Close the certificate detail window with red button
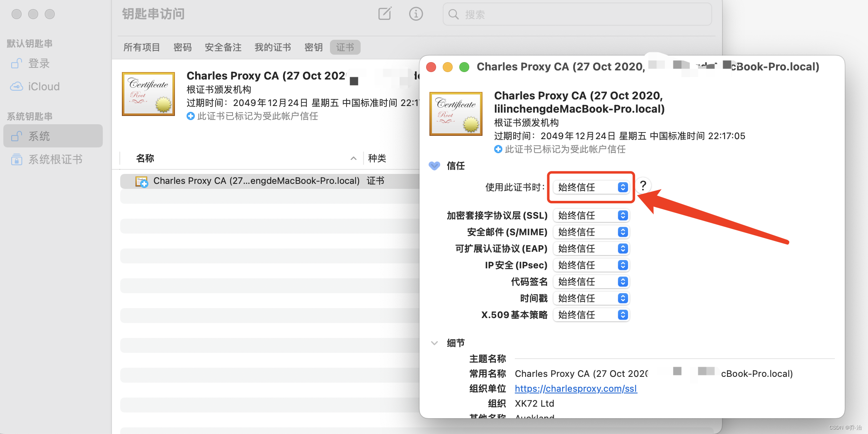868x434 pixels. [x=431, y=67]
